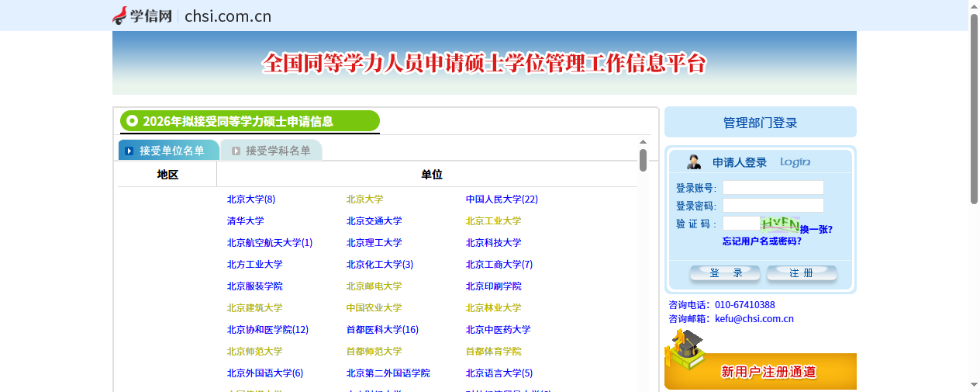980x392 pixels.
Task: Open the 北京语言大学(5) link
Action: [x=499, y=373]
